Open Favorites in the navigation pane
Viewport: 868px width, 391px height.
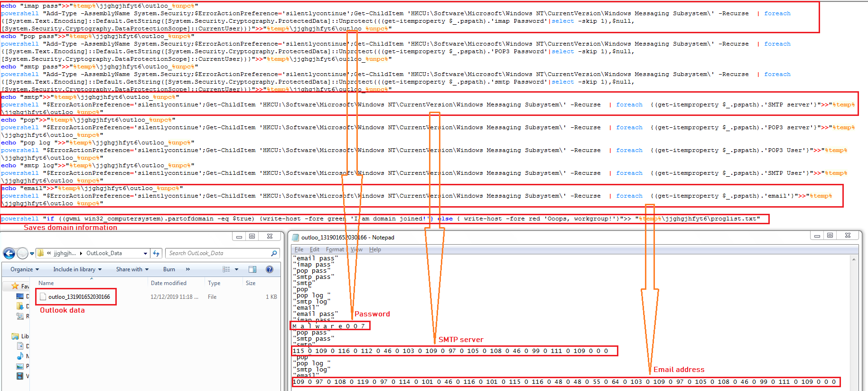point(20,286)
